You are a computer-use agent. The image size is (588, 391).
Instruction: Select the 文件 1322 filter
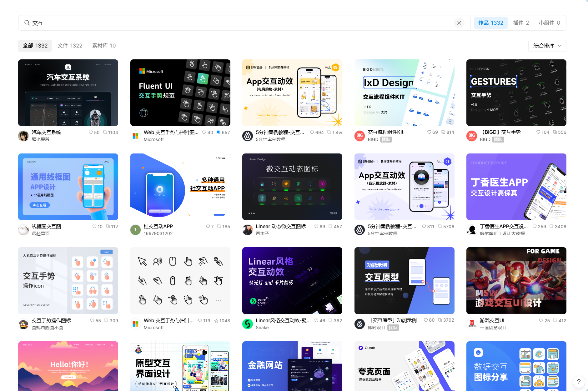point(70,46)
